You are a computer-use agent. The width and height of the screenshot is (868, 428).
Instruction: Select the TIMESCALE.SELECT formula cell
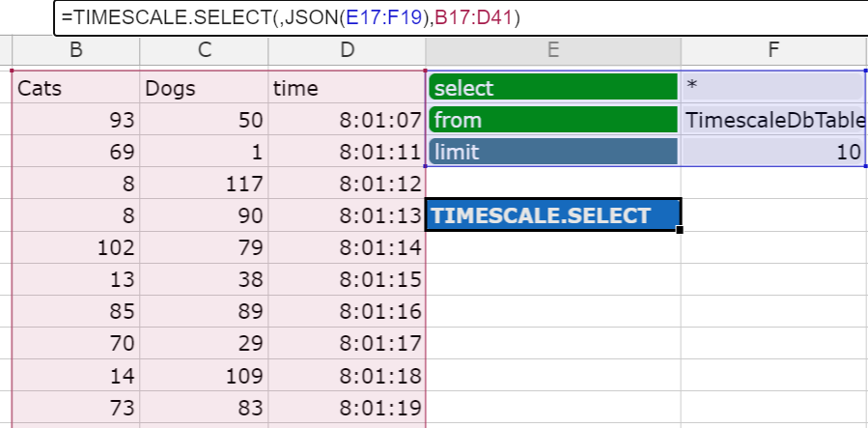pos(553,214)
